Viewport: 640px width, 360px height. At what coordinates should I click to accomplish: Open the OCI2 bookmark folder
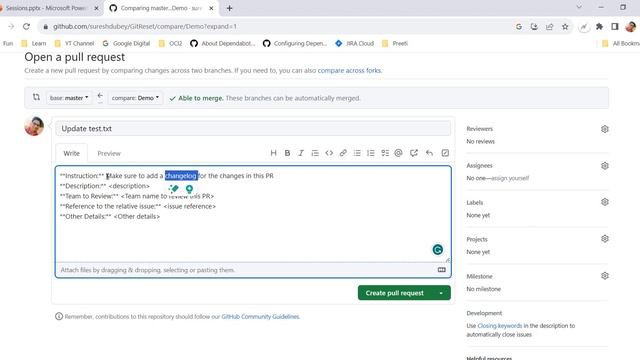coord(171,43)
